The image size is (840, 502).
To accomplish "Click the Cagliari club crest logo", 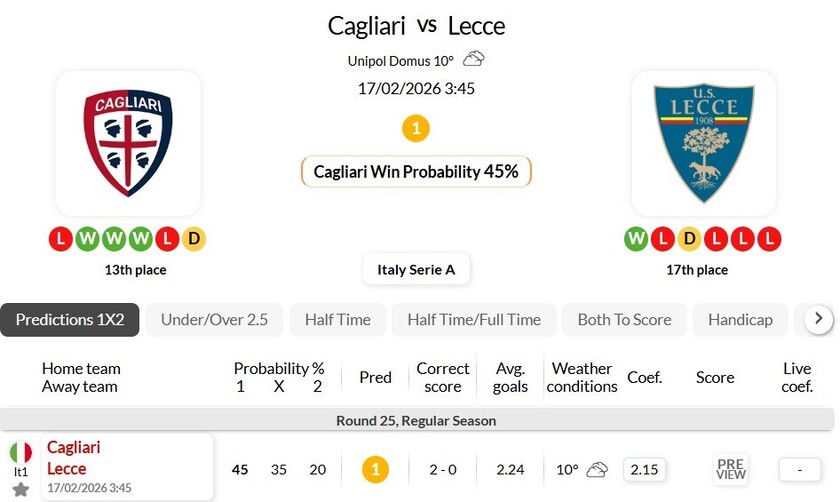I will (128, 143).
